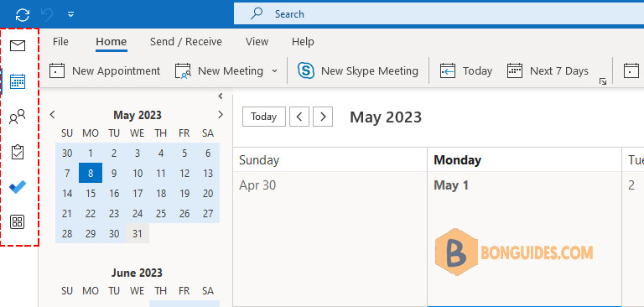Select the May 1 day cell
The width and height of the screenshot is (644, 307).
[x=524, y=238]
